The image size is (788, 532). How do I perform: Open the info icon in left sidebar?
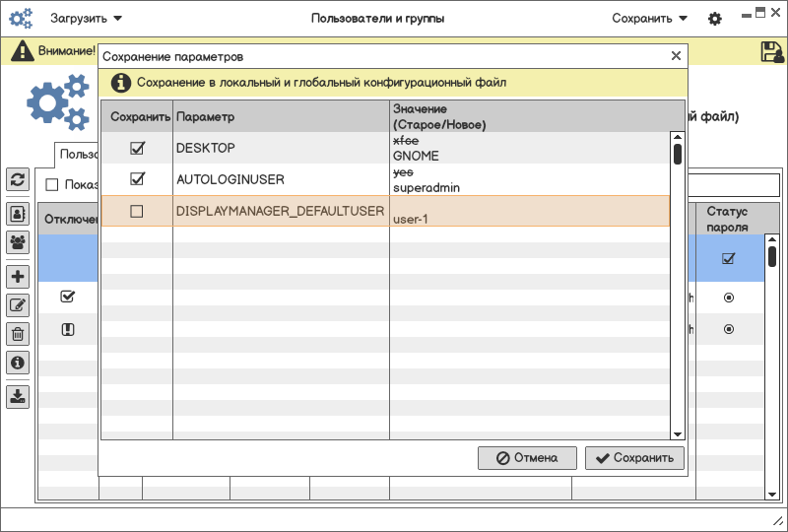pos(18,363)
